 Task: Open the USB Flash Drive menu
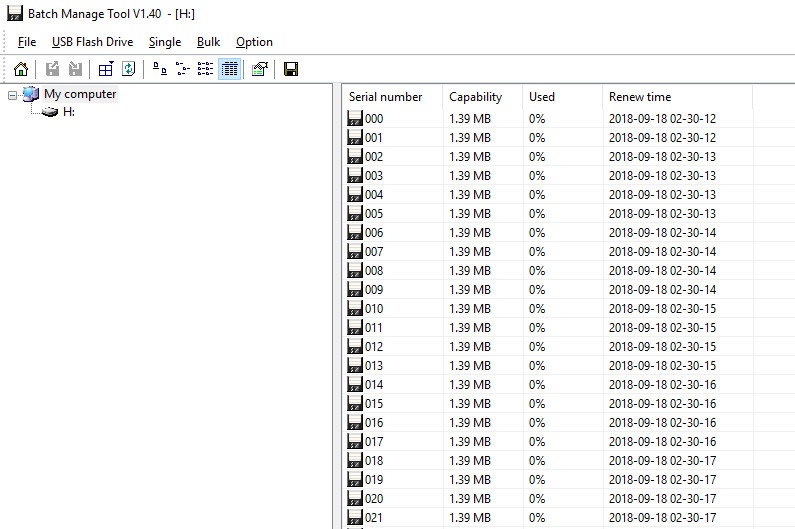point(92,42)
